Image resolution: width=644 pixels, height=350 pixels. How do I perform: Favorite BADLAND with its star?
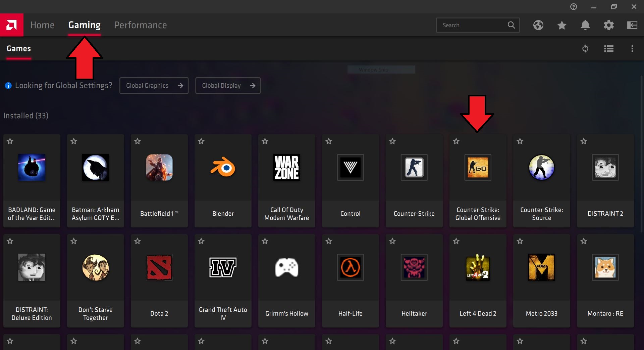click(10, 141)
